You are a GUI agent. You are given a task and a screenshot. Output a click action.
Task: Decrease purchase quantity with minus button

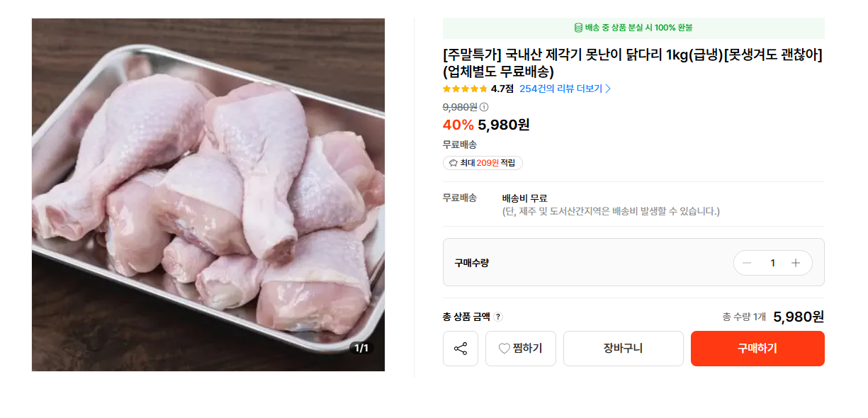[747, 263]
